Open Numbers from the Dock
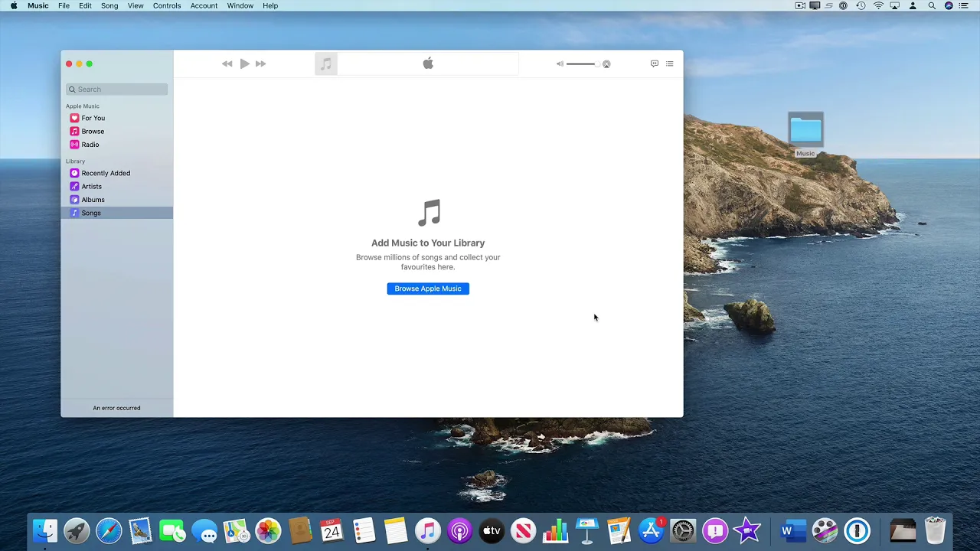 (x=555, y=530)
